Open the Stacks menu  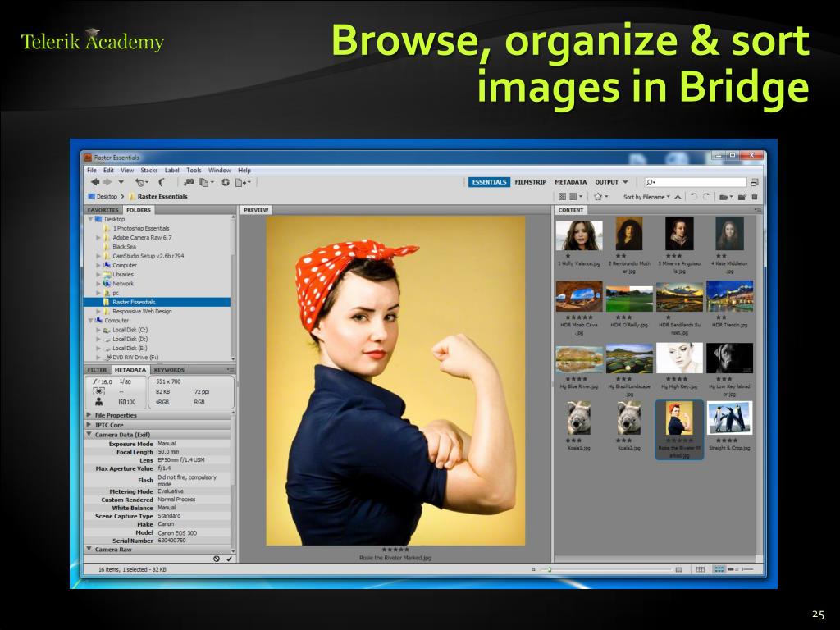(x=149, y=171)
